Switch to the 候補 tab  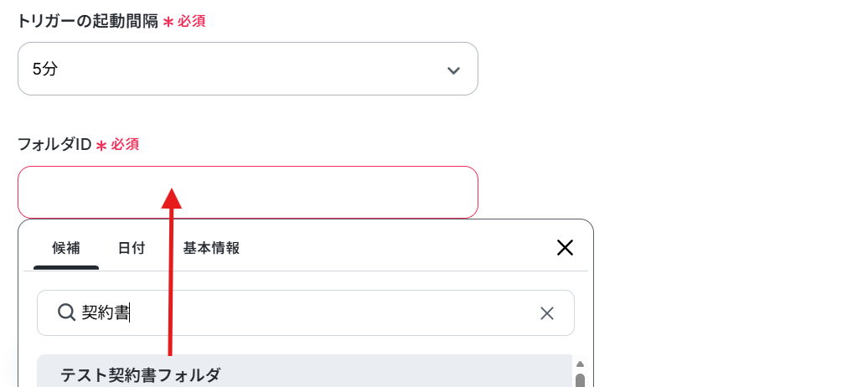tap(66, 248)
